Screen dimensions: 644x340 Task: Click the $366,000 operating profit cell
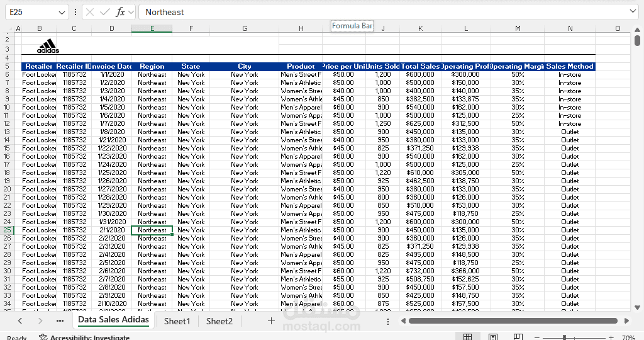click(x=465, y=271)
